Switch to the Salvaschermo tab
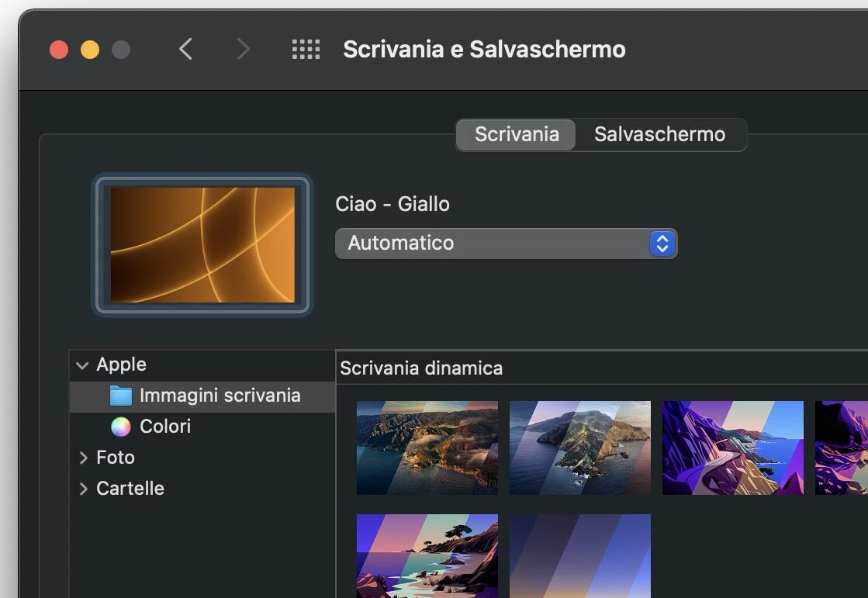Viewport: 868px width, 598px height. tap(660, 134)
